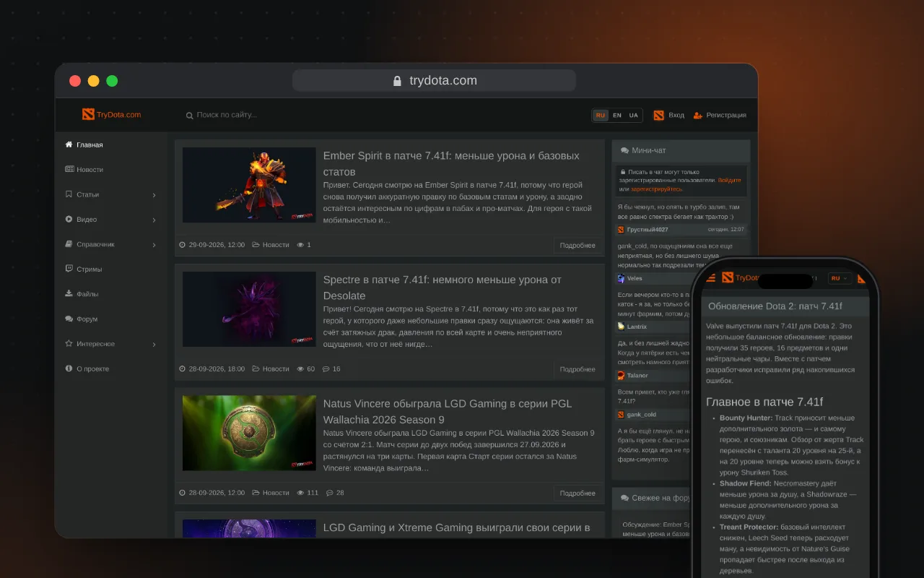Click the Мини-чат panel header

(681, 150)
